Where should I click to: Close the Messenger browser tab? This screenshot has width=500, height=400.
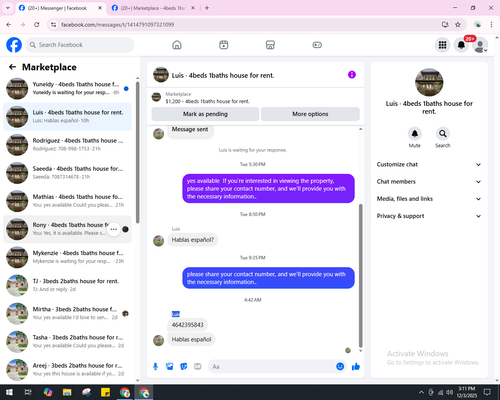(100, 8)
